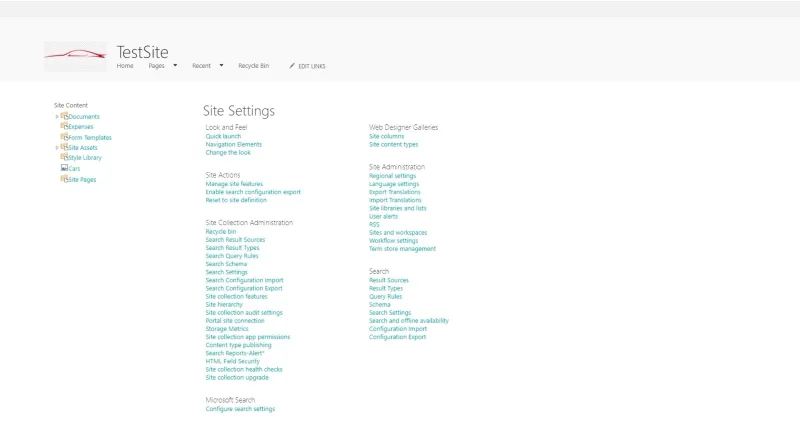Open the RSS settings link
Viewport: 800px width, 425px height.
(374, 224)
